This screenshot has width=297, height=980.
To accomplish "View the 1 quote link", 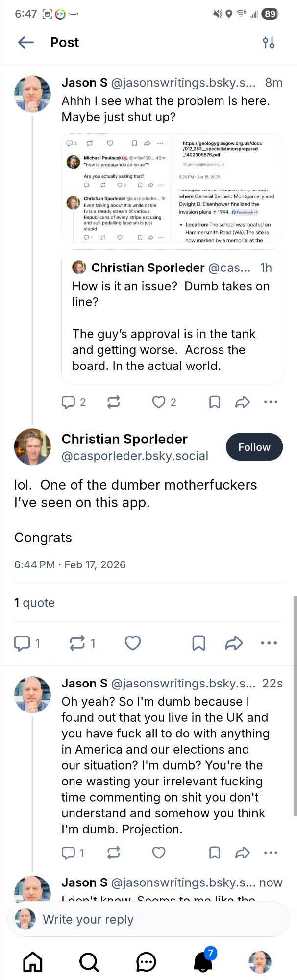I will tap(34, 603).
